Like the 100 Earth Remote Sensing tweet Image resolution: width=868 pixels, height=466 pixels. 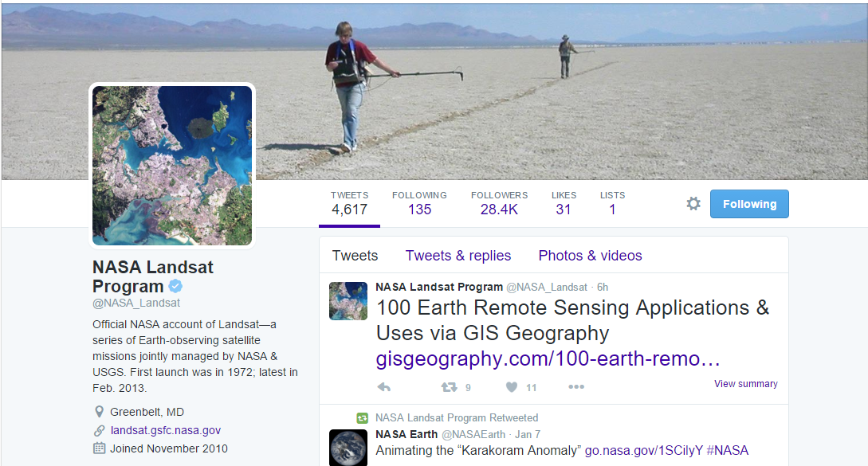(512, 387)
